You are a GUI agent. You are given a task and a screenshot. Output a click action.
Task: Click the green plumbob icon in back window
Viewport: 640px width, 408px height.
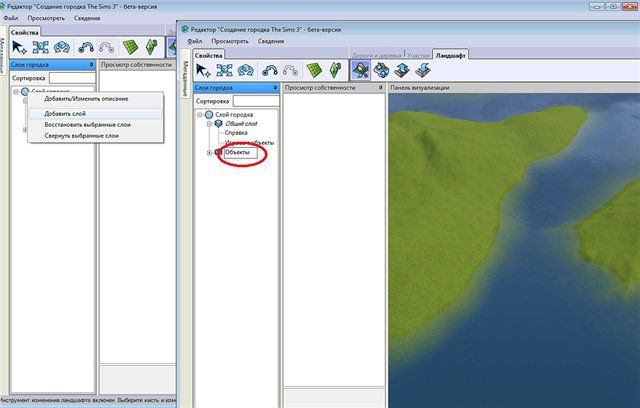point(151,47)
